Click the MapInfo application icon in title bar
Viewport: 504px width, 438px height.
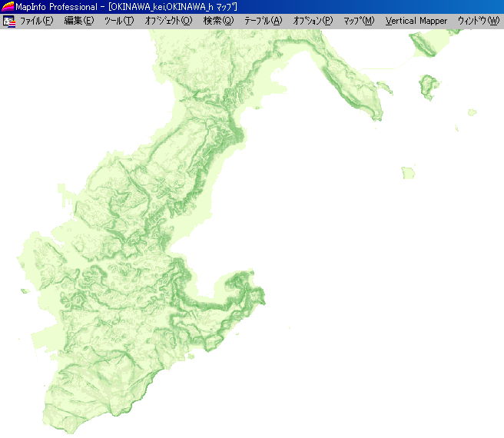8,7
